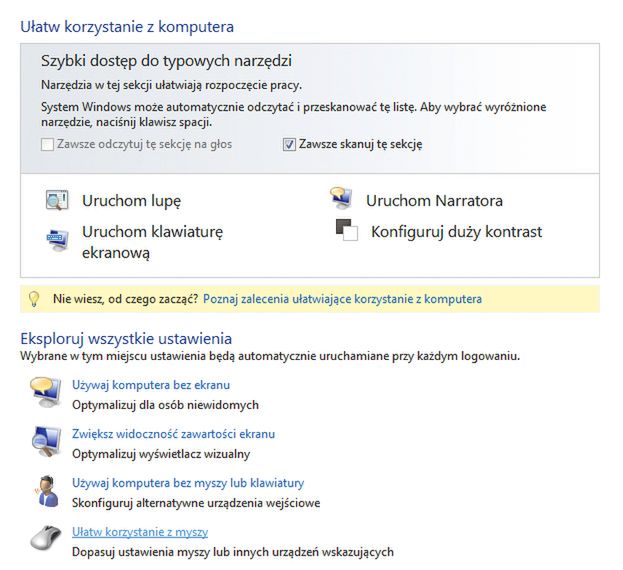This screenshot has height=570, width=623.
Task: Open the Poznaj zalecenia ułatwiające korzystanie link
Action: click(x=342, y=299)
